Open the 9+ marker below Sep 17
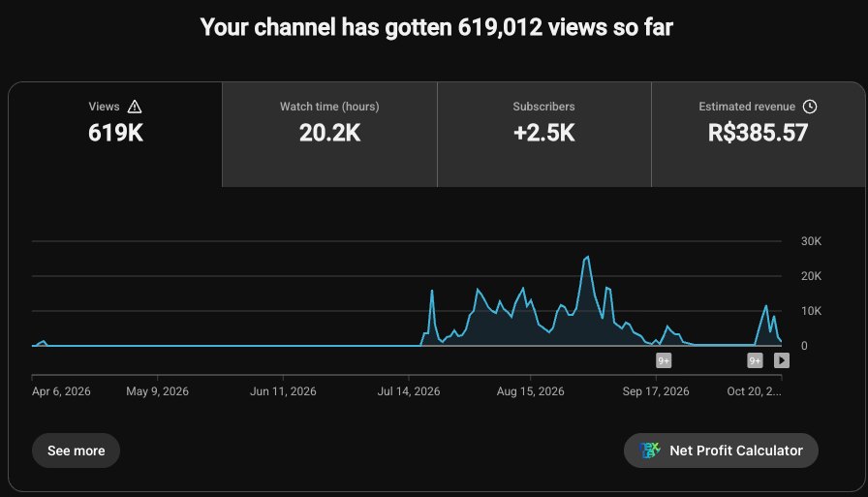Viewport: 868px width, 497px height. 664,360
